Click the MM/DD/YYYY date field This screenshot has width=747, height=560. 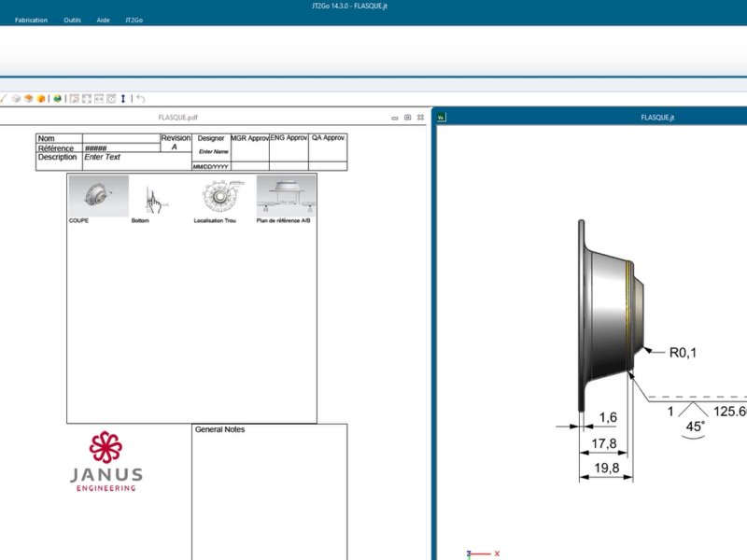211,167
